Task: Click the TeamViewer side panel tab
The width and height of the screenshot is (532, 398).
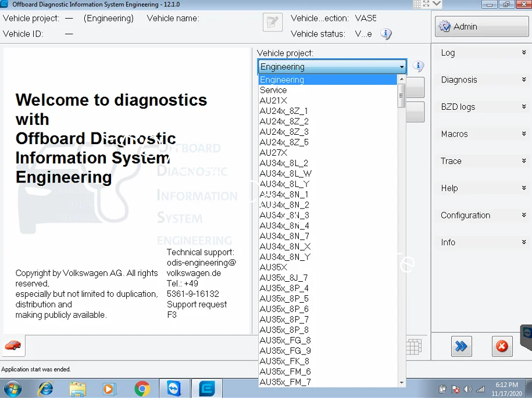Action: [527, 338]
